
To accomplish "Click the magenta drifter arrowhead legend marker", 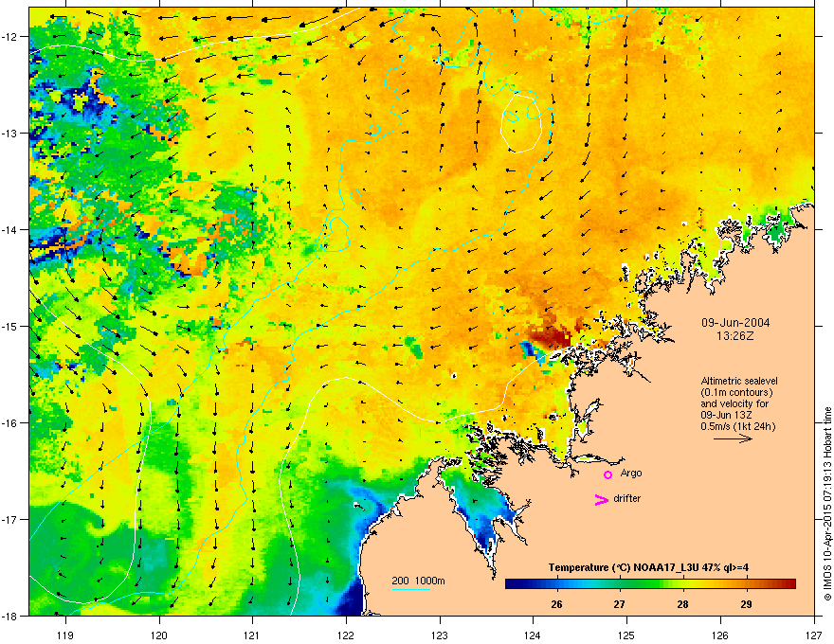I will click(x=601, y=499).
